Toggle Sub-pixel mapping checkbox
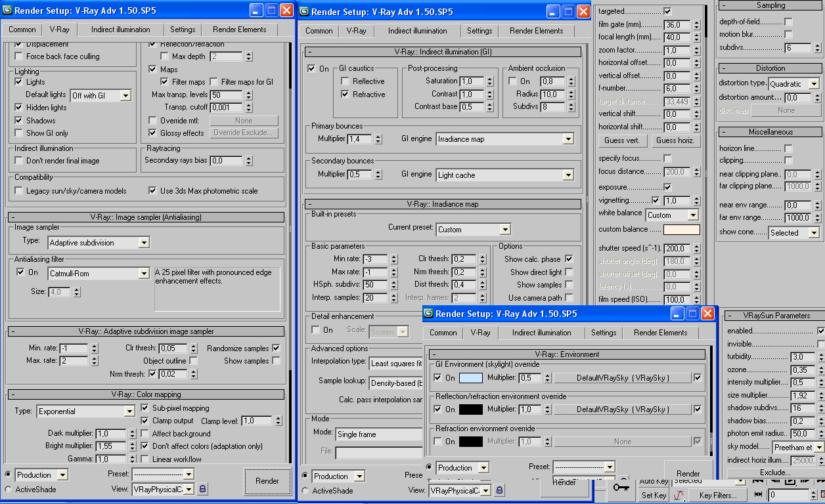 [145, 408]
